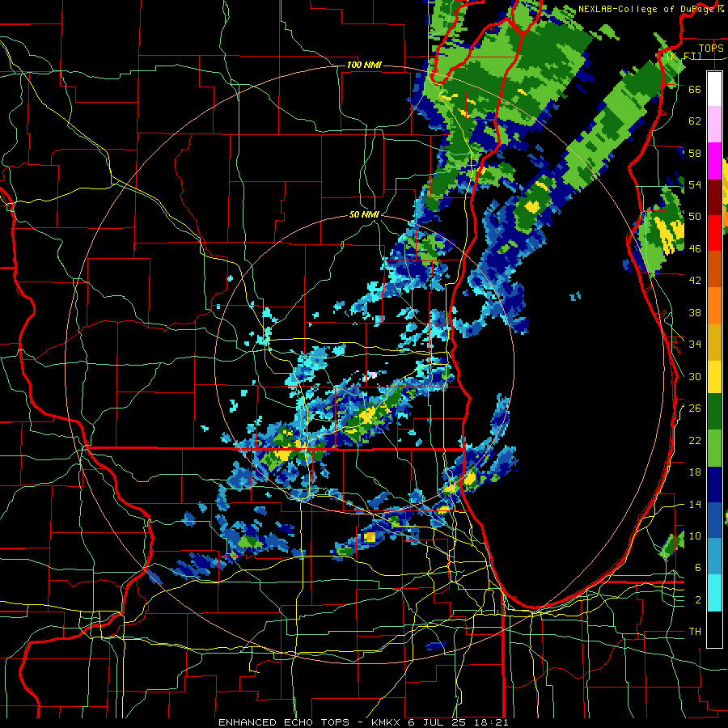Click the 10 value on the legend scale
The height and width of the screenshot is (728, 728).
click(695, 535)
